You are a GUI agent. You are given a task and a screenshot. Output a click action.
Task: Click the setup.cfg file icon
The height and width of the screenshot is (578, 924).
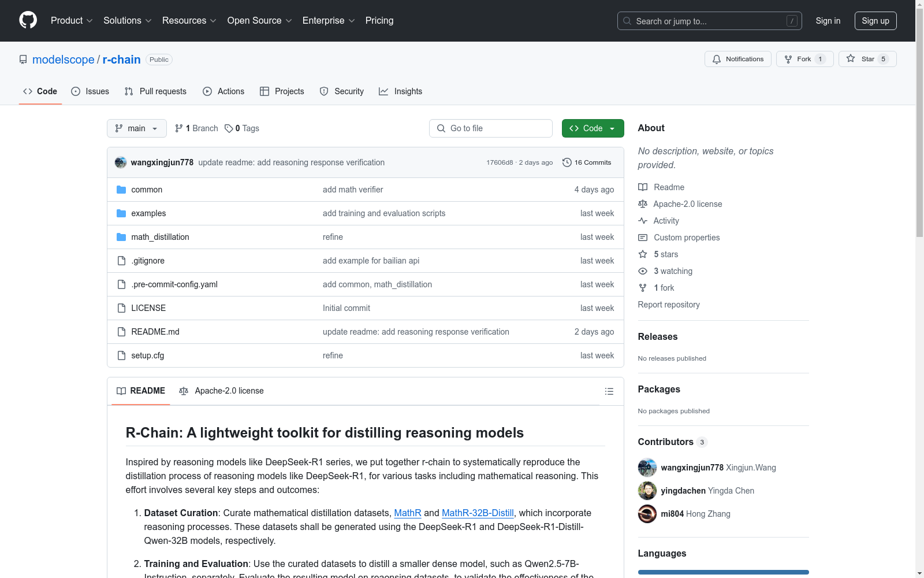121,355
